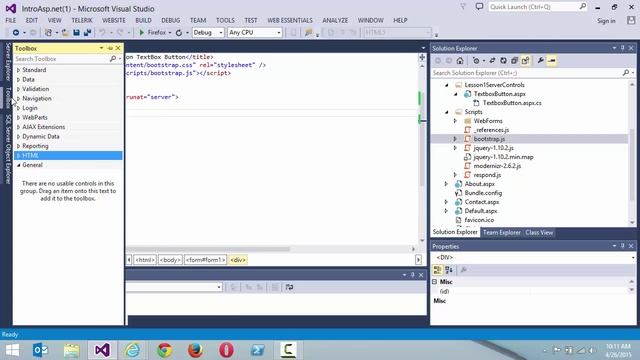Click the Navigate Backward toolbar icon
The width and height of the screenshot is (640, 360).
click(x=16, y=32)
